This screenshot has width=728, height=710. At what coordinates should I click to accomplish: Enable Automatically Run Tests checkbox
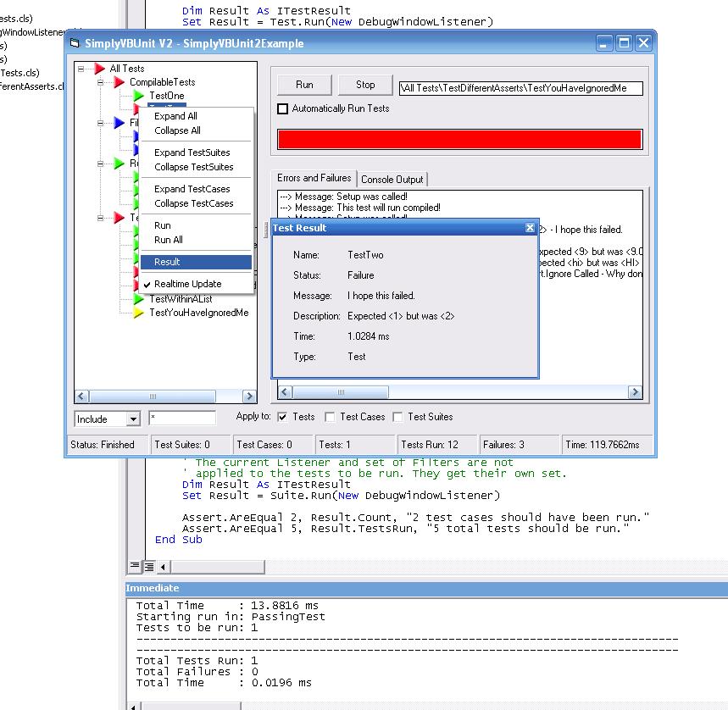(283, 108)
